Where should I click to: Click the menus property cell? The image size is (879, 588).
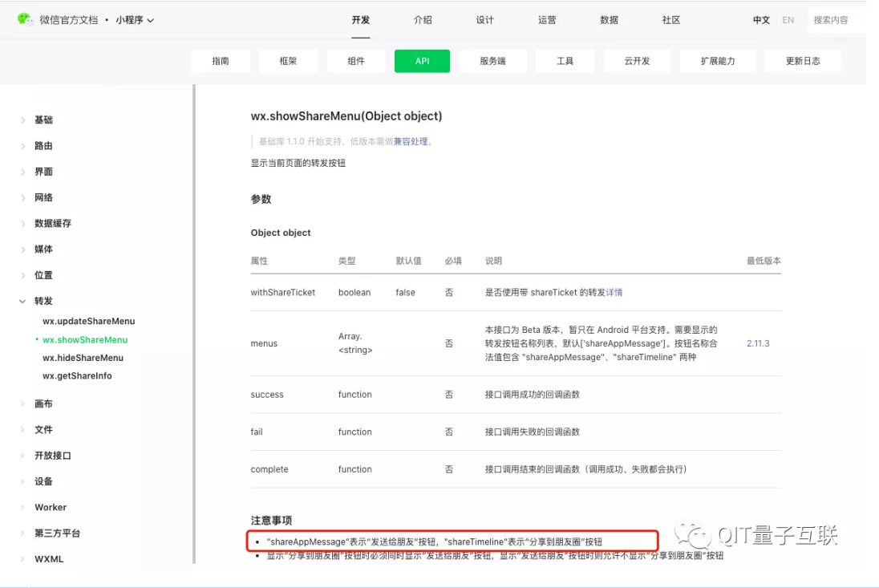(x=264, y=343)
